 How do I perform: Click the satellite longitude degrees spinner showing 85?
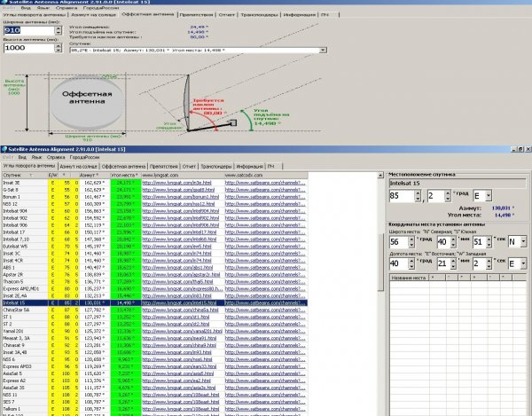(405, 196)
